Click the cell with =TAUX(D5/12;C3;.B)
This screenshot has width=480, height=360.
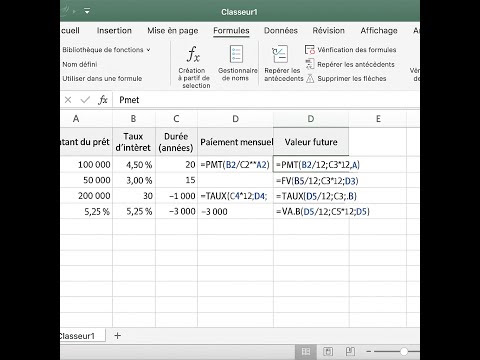point(311,196)
